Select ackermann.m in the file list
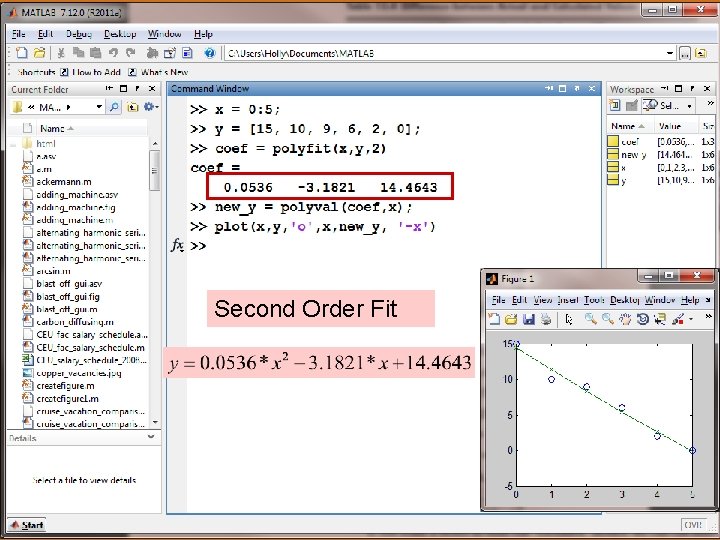This screenshot has height=540, width=720. click(64, 182)
